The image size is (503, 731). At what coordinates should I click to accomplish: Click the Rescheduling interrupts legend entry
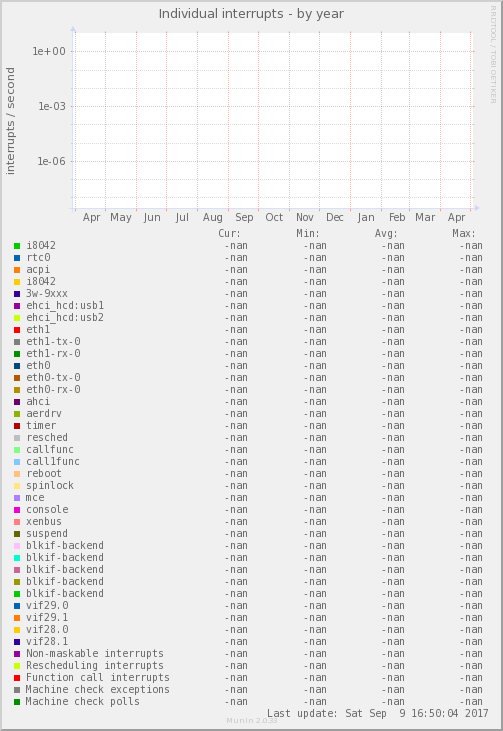click(x=95, y=665)
